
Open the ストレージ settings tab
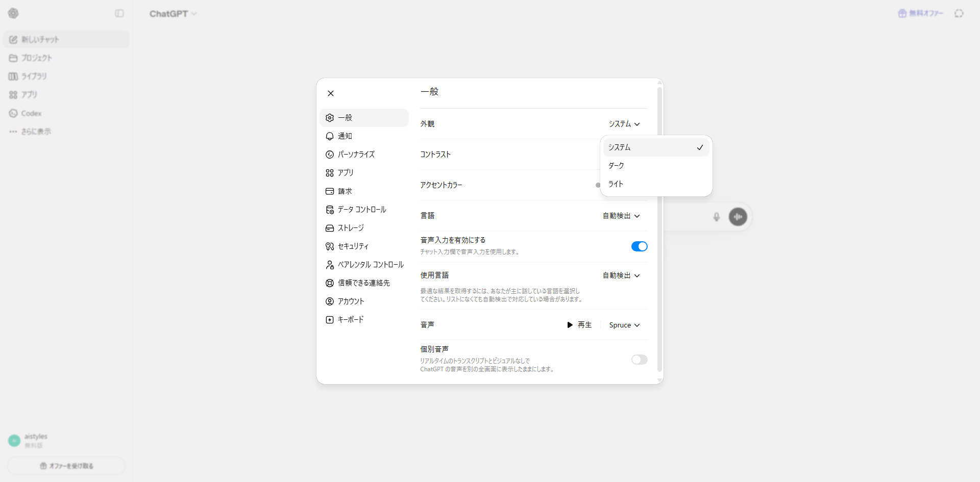364,228
